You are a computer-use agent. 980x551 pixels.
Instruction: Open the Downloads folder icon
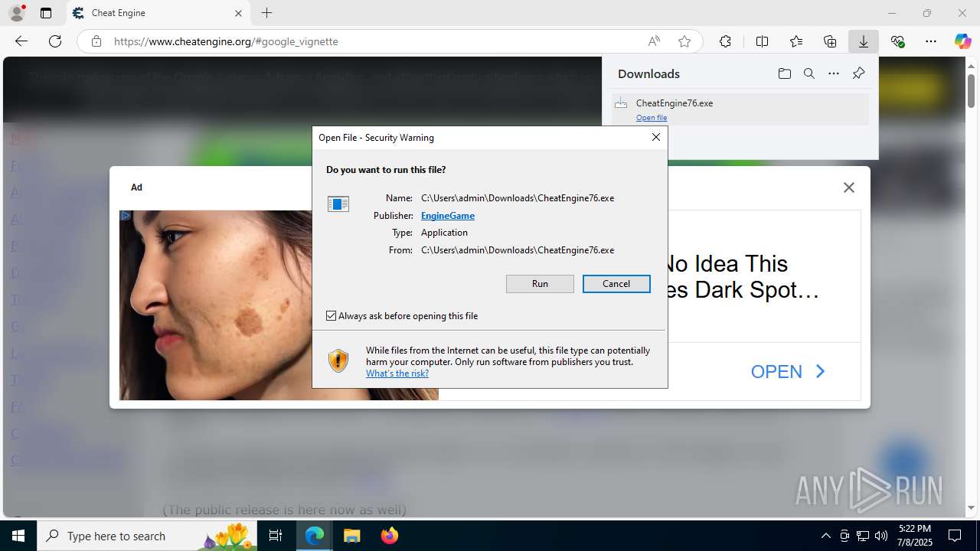tap(784, 73)
